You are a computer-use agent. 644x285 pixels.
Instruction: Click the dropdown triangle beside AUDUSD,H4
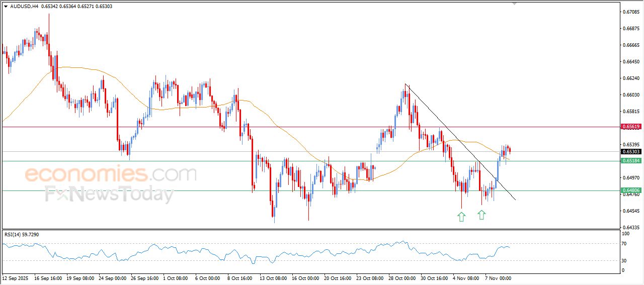tap(6, 6)
